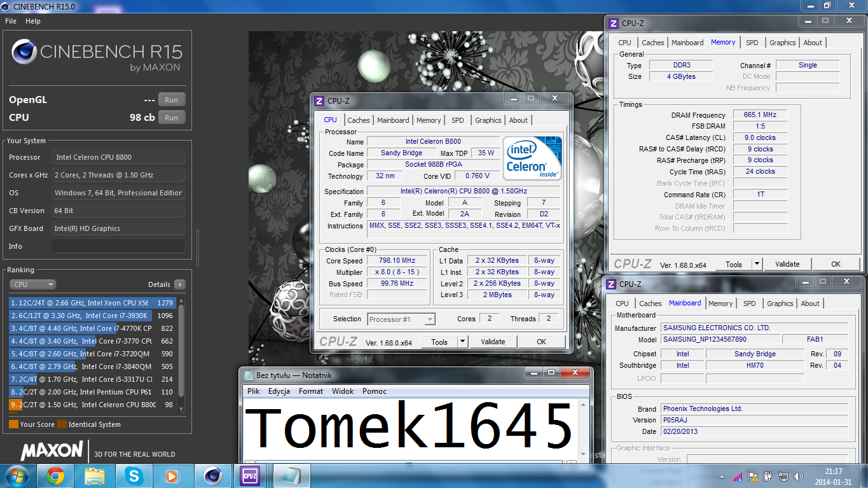Viewport: 868px width, 488px height.
Task: Open Notepad Format menu
Action: (x=311, y=391)
